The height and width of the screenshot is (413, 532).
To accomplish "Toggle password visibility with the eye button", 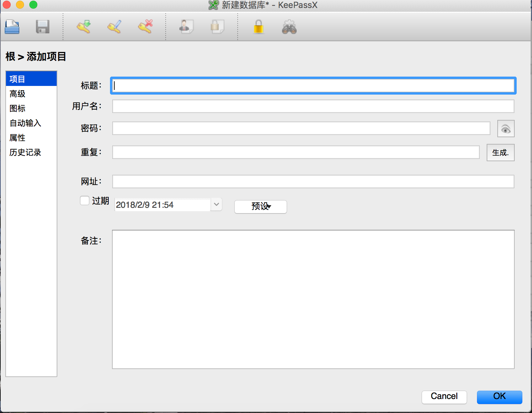I will coord(506,129).
